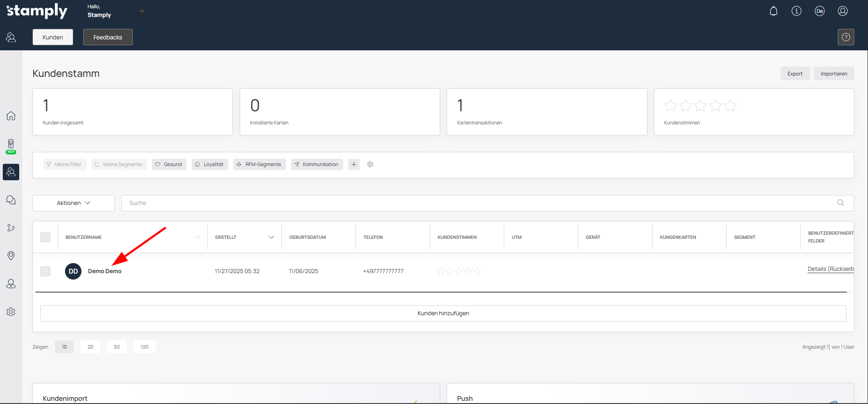Toggle the select-all checkbox in table header
This screenshot has height=404, width=868.
coord(45,237)
